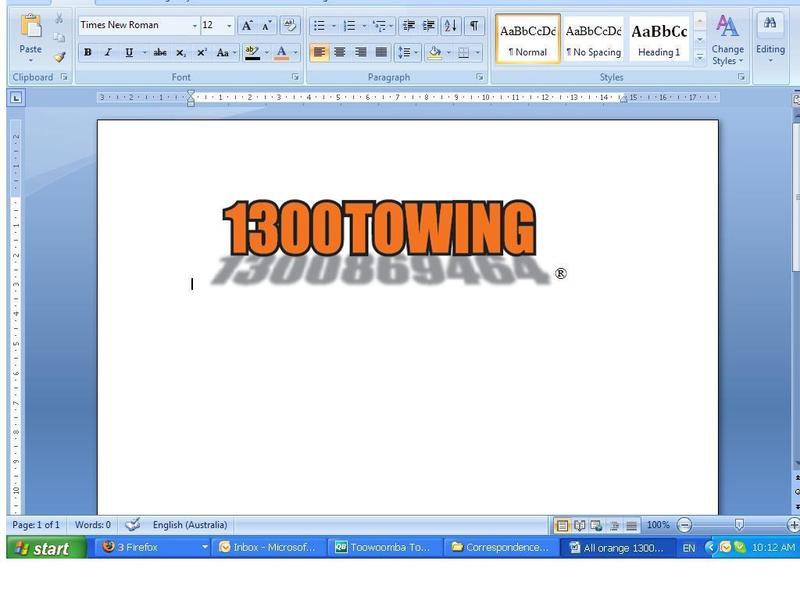Click the shading paint bucket icon
The image size is (800, 600).
(434, 53)
